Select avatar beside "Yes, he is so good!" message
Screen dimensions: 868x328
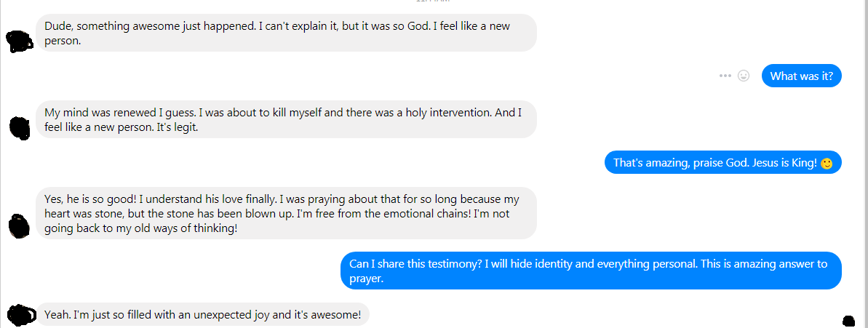click(20, 225)
